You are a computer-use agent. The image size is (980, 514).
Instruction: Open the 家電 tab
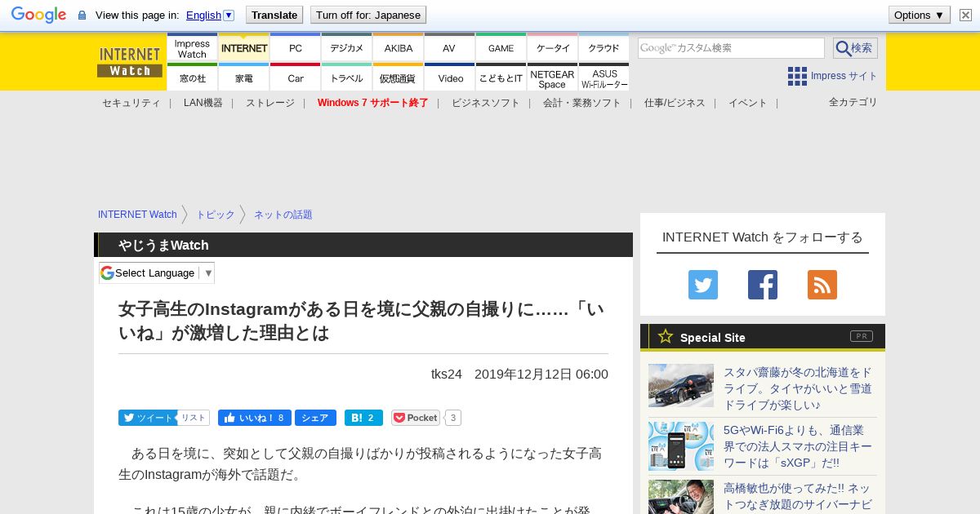point(244,78)
